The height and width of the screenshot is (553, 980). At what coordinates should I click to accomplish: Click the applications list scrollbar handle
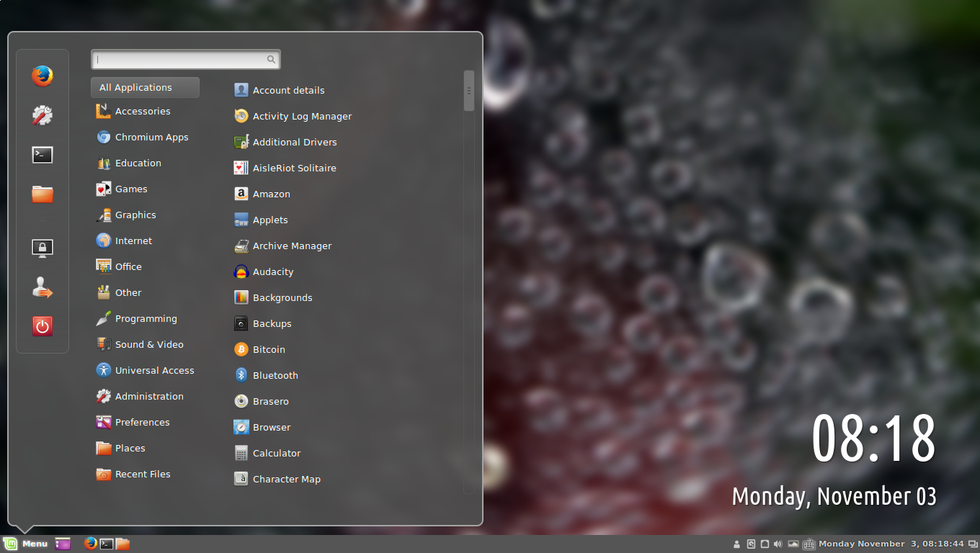point(469,91)
